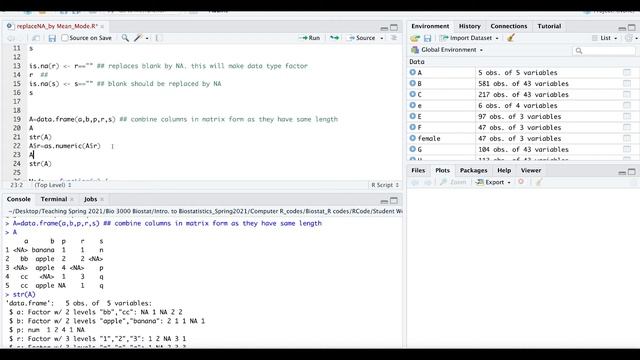Viewport: 640px width, 360px height.
Task: Open Viewer tab
Action: [531, 171]
